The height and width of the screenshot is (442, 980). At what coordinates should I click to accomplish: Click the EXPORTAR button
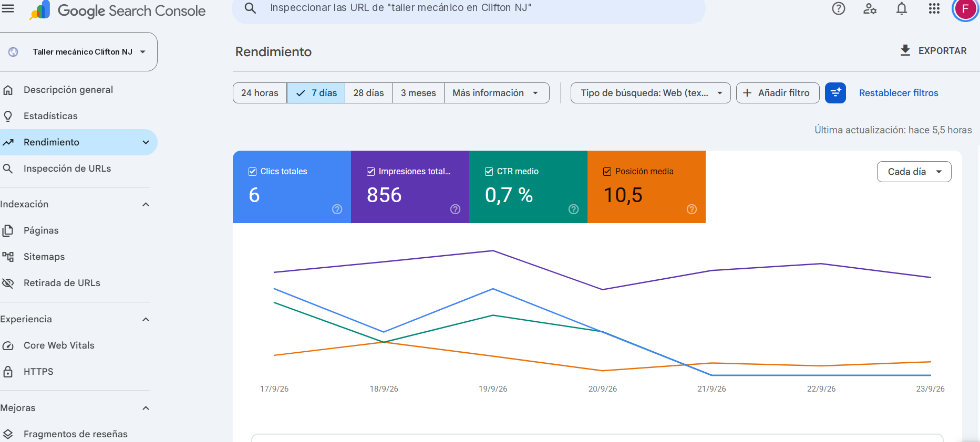coord(933,51)
